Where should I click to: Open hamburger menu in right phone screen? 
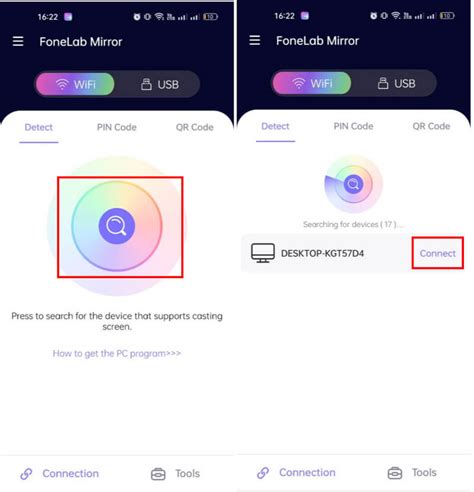(255, 40)
